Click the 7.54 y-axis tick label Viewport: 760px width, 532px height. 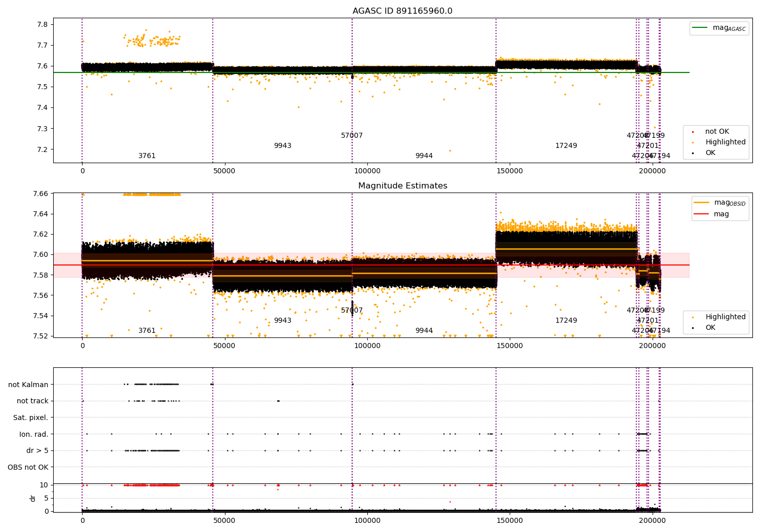coord(41,316)
